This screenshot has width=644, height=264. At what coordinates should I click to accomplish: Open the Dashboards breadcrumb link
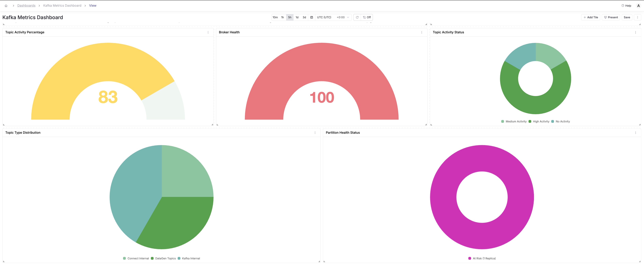tap(26, 5)
